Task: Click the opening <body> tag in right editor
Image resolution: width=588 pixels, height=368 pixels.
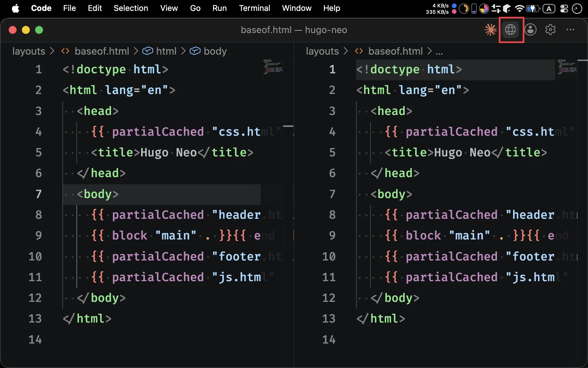Action: (391, 194)
